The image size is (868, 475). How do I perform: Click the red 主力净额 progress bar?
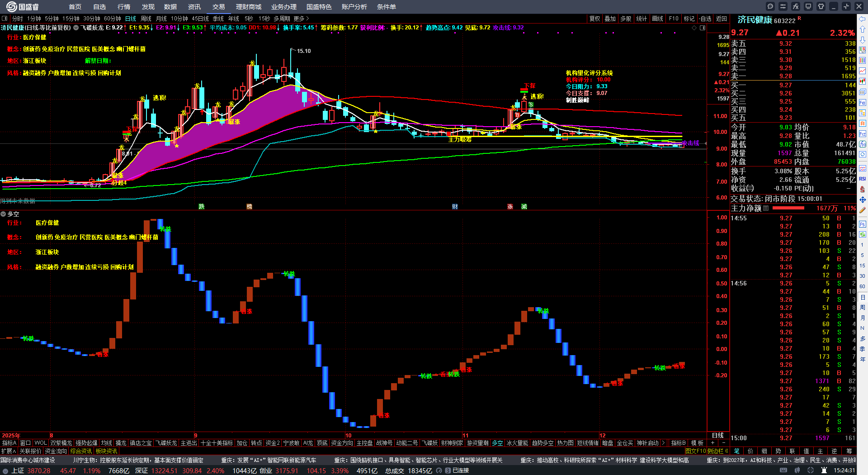click(x=788, y=208)
